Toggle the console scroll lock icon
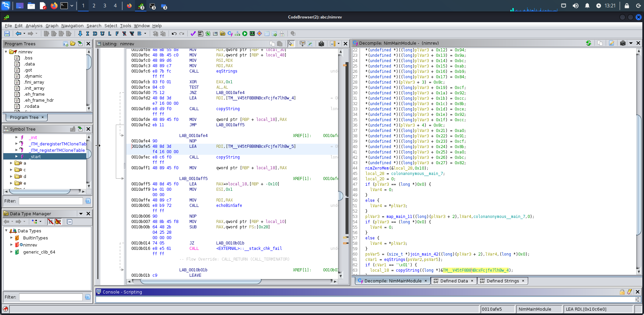644x315 pixels. click(622, 292)
